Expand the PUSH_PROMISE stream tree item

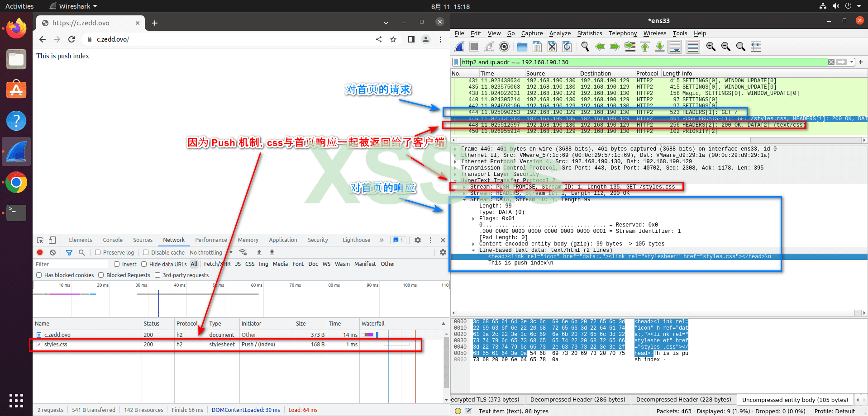point(464,187)
